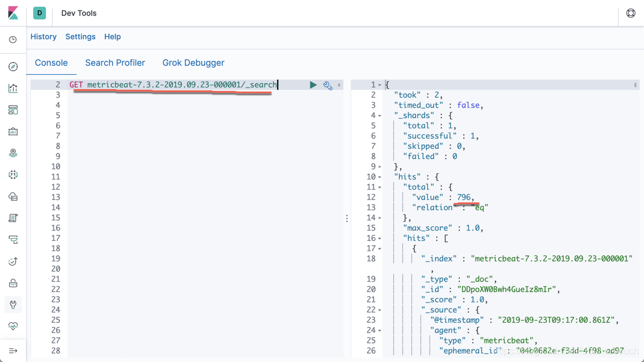Open request options wrench icon
The width and height of the screenshot is (644, 362).
point(328,86)
